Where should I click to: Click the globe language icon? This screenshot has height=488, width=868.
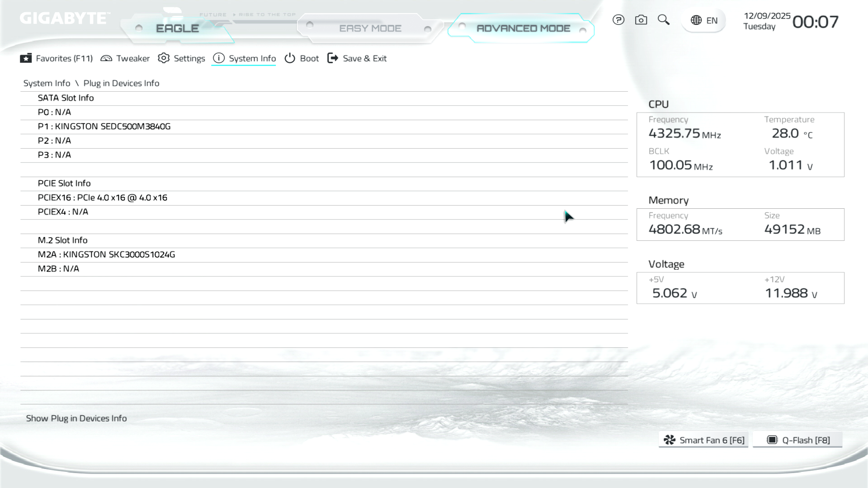pyautogui.click(x=696, y=20)
